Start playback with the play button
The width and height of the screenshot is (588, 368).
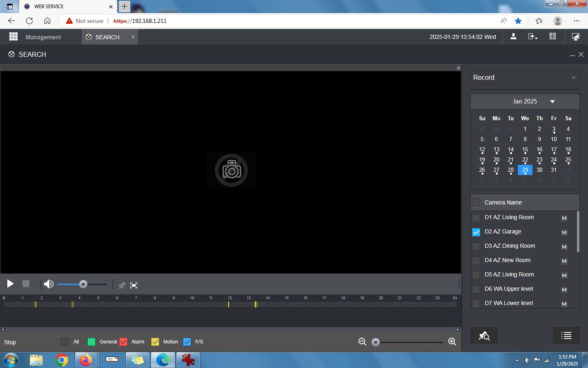click(10, 284)
